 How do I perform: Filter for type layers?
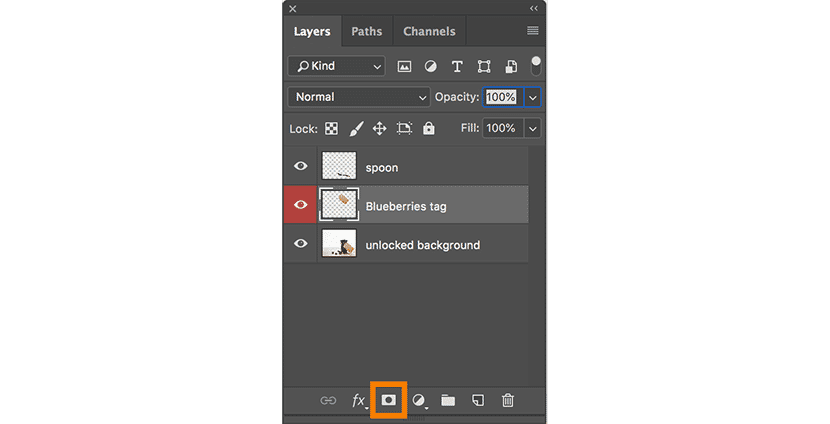pyautogui.click(x=457, y=67)
